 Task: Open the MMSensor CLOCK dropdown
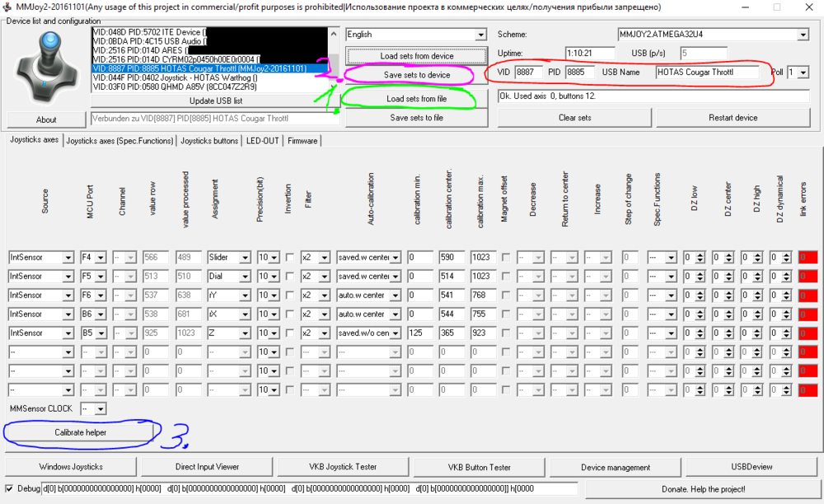[101, 408]
